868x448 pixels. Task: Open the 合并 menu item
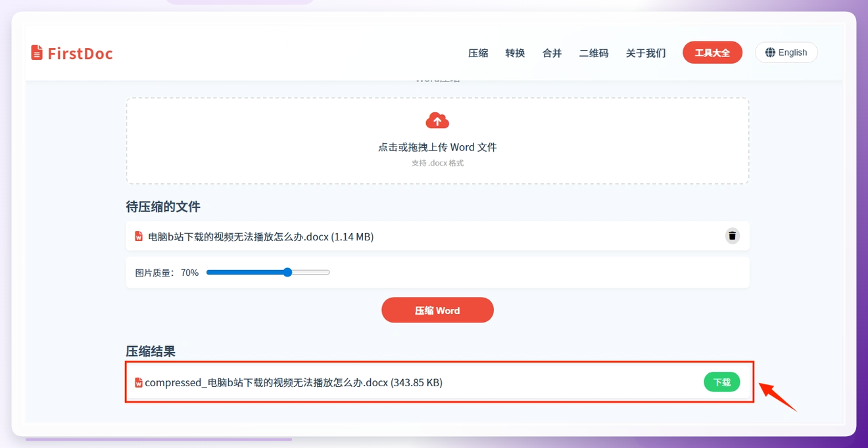552,53
